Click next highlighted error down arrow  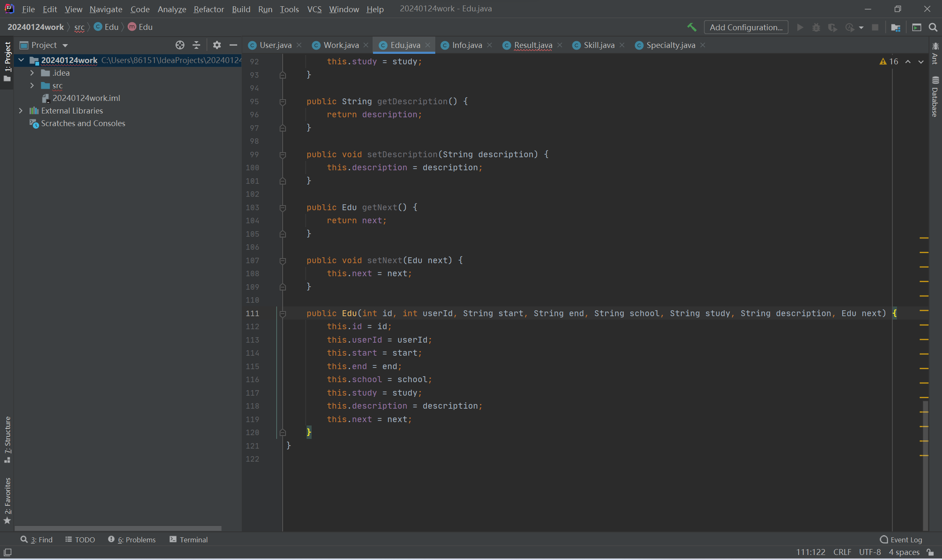(x=921, y=62)
